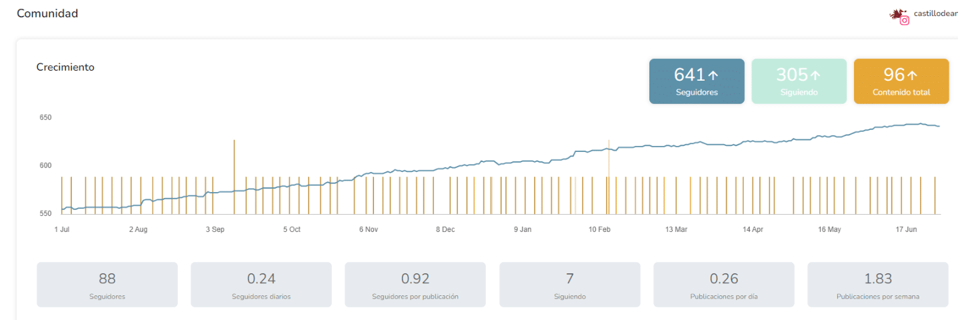The width and height of the screenshot is (980, 320).
Task: Select the 1.83 Publicaciones por semana card
Action: click(x=877, y=285)
